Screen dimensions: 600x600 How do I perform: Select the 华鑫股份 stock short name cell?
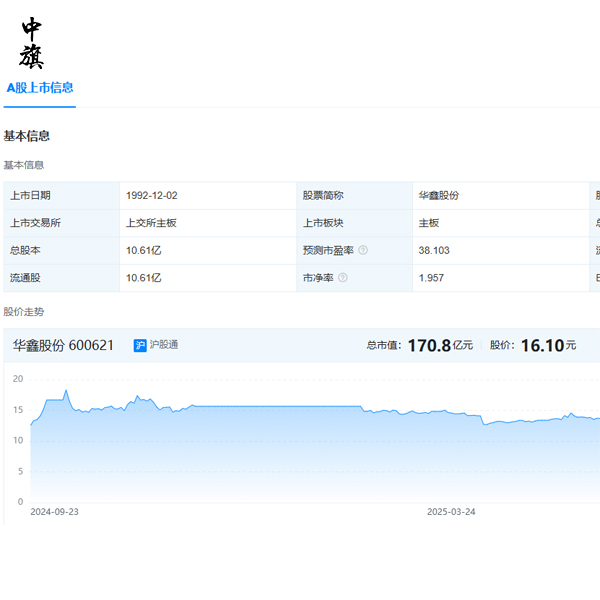438,195
